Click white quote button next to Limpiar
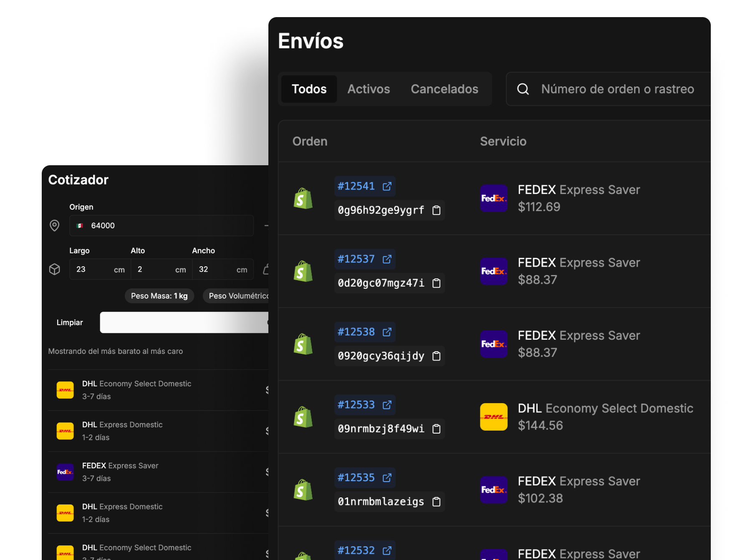Image resolution: width=730 pixels, height=560 pixels. [x=184, y=323]
